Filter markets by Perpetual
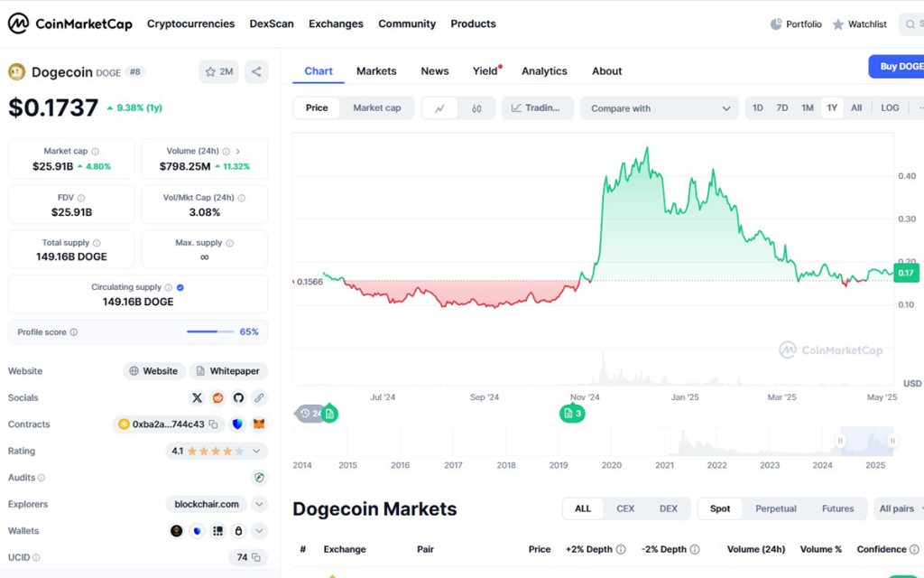Screen dimensions: 924x578 pos(775,508)
